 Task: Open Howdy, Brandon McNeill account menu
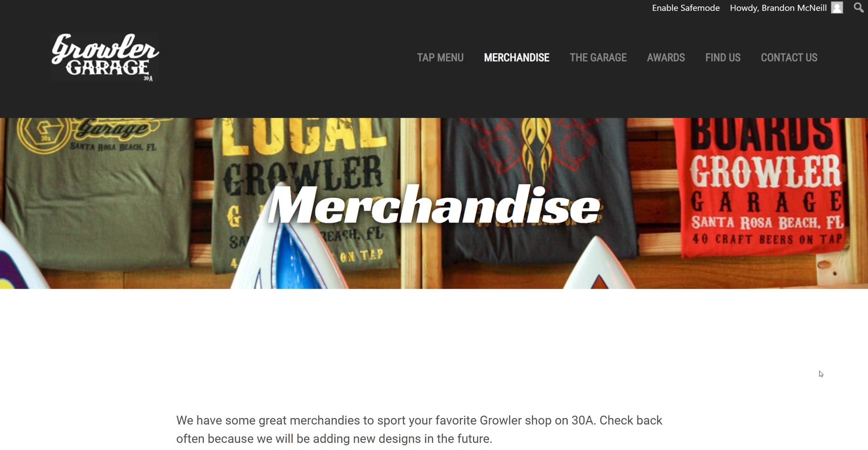pyautogui.click(x=778, y=8)
